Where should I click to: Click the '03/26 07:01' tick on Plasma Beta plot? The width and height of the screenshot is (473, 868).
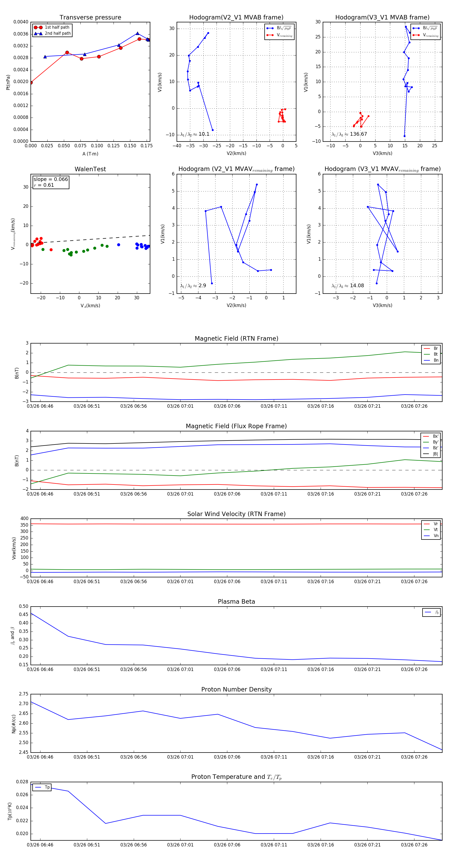tap(181, 669)
